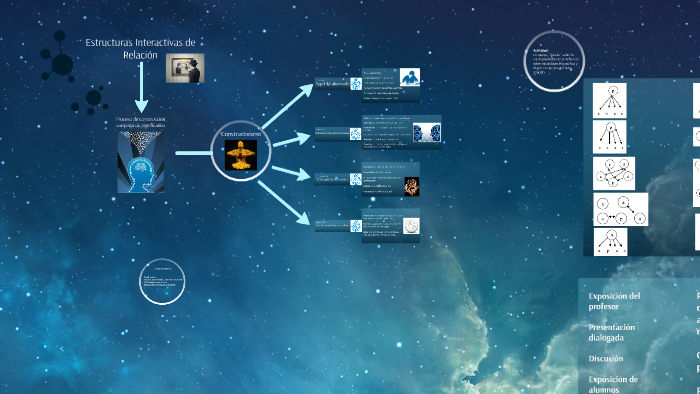The image size is (700, 394).
Task: Select the orange brain image on black background
Action: coord(411,187)
